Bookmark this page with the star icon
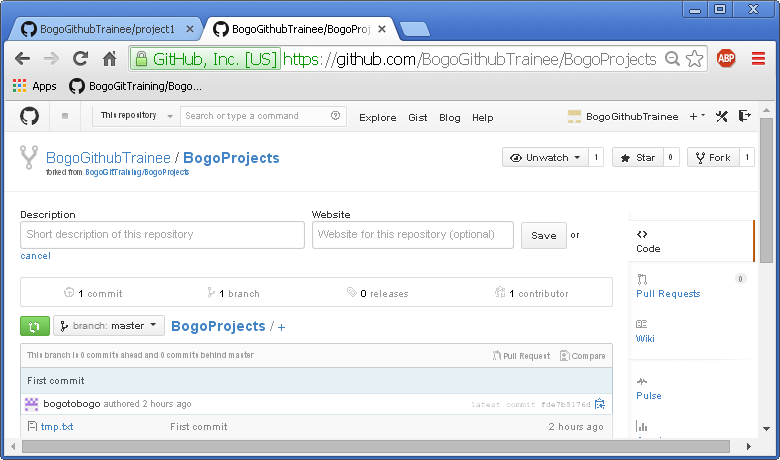 pos(694,59)
